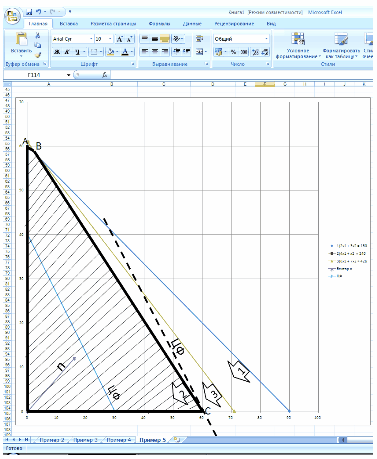
Task: Toggle Bold formatting
Action: [x=57, y=52]
